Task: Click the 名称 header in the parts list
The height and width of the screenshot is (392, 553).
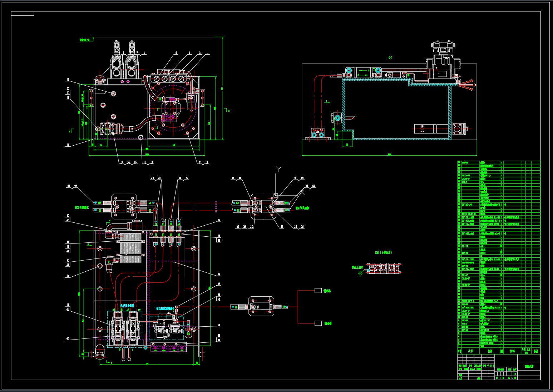Action: 490,351
